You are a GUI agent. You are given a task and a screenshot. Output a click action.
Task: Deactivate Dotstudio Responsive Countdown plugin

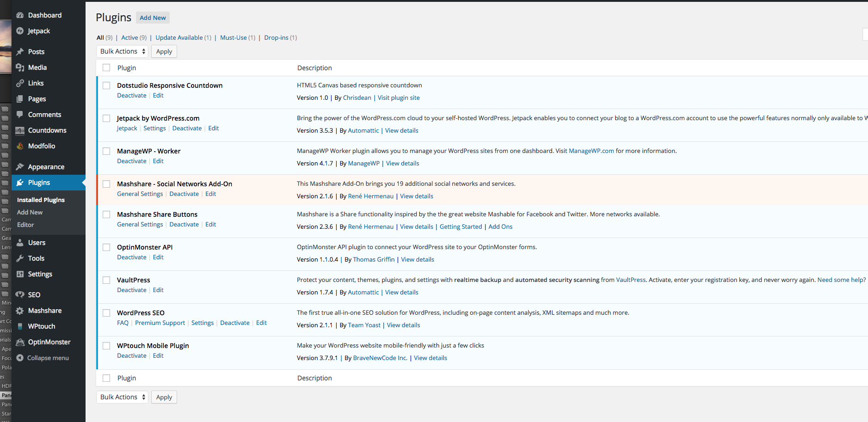point(132,95)
